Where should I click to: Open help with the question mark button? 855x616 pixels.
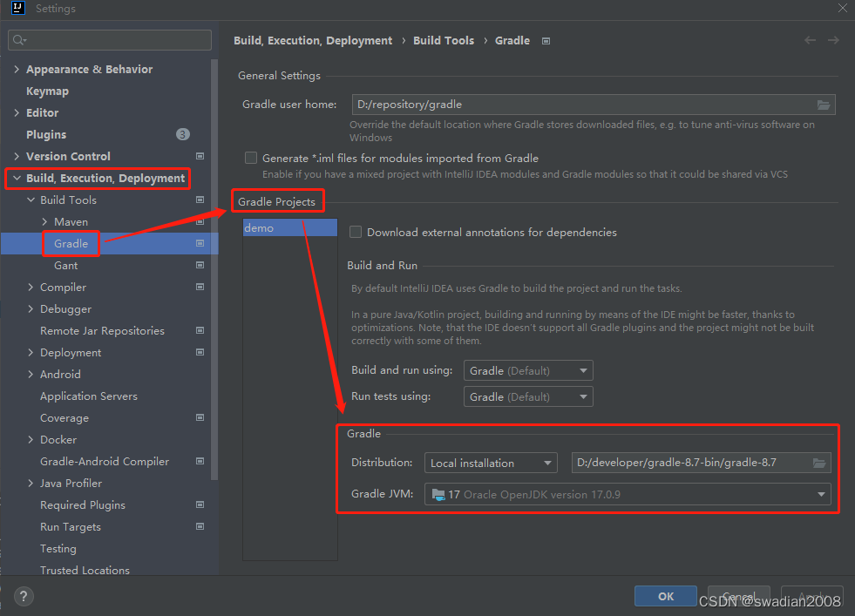[x=24, y=596]
